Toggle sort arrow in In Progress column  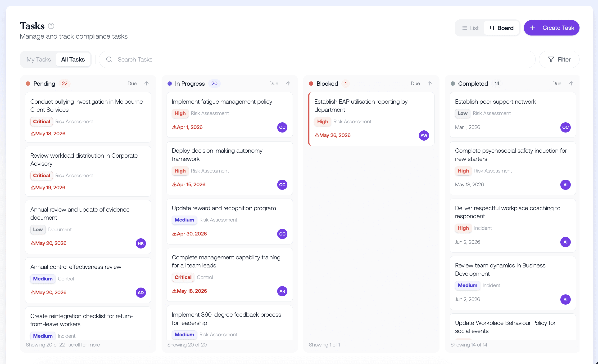(x=288, y=83)
